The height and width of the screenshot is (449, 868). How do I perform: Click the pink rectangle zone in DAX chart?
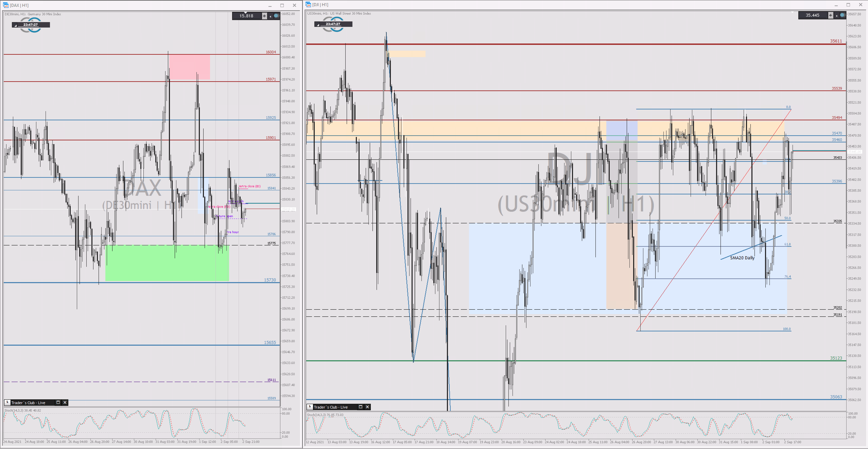(189, 67)
